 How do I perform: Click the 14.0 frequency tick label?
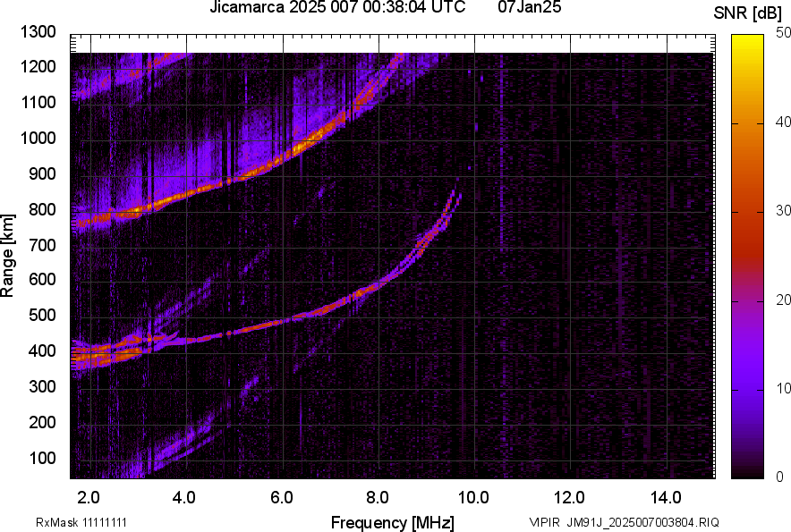click(666, 498)
